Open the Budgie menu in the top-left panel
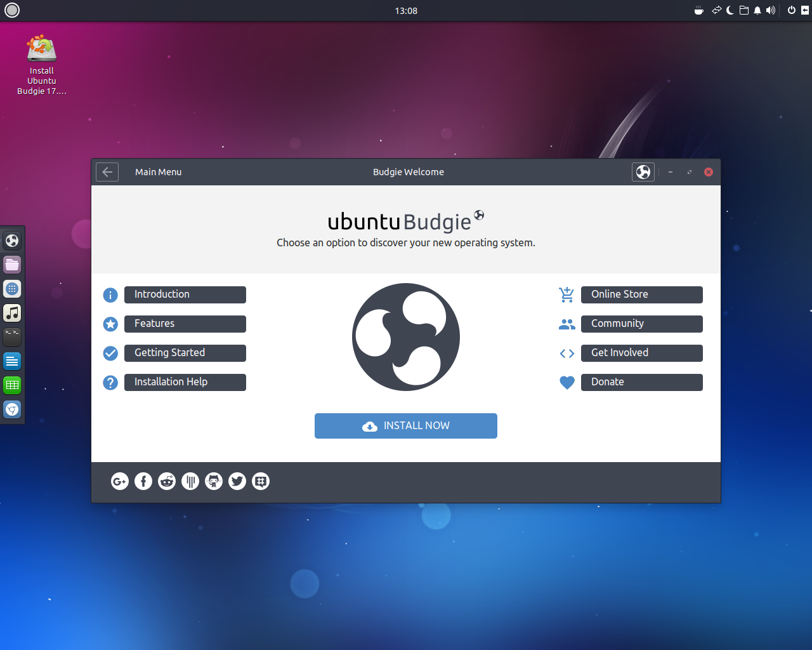 (12, 10)
